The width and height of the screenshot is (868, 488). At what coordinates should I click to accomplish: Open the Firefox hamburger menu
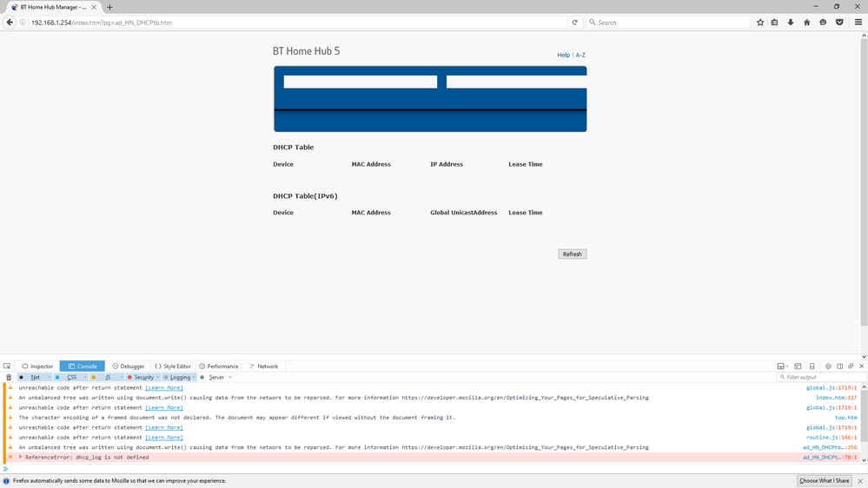[x=858, y=22]
